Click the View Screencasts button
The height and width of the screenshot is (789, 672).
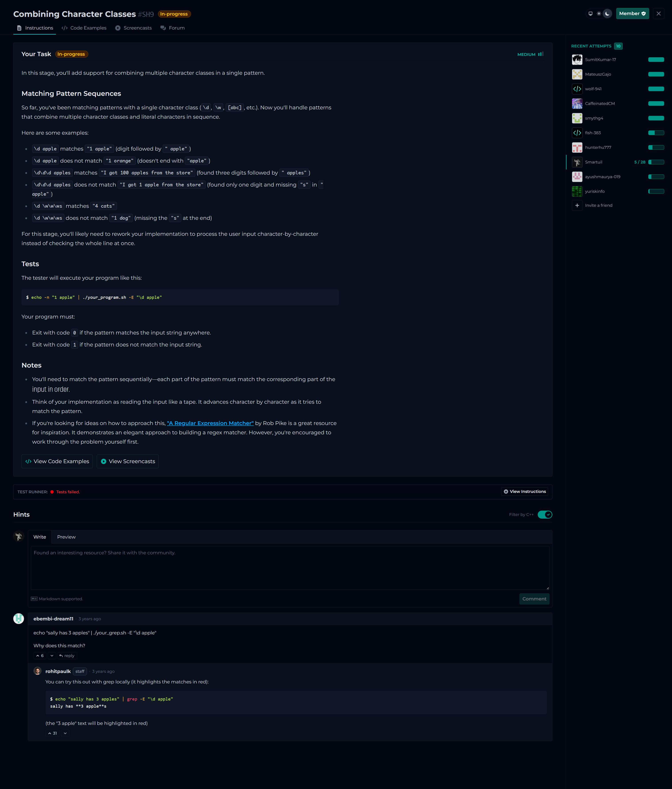click(x=128, y=462)
